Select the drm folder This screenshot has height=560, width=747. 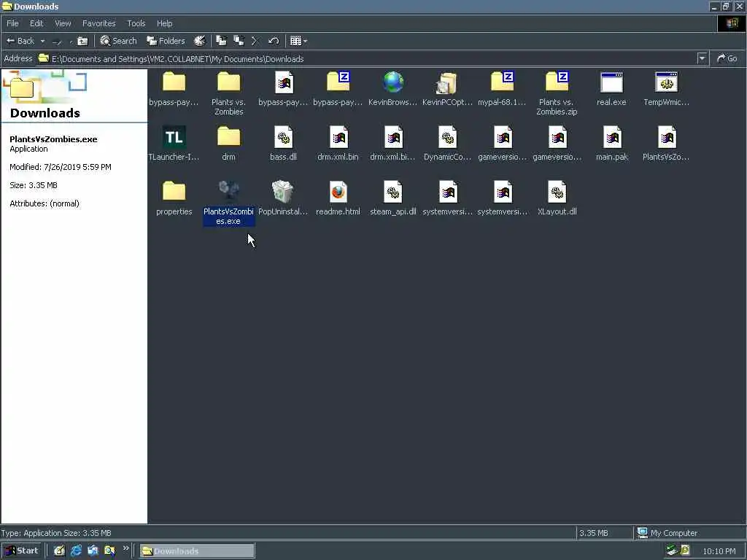228,144
